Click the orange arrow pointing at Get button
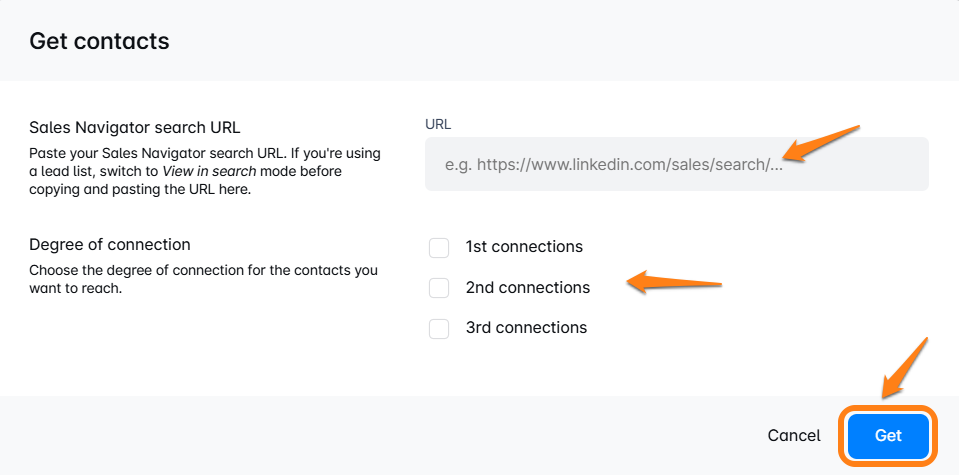 click(906, 369)
